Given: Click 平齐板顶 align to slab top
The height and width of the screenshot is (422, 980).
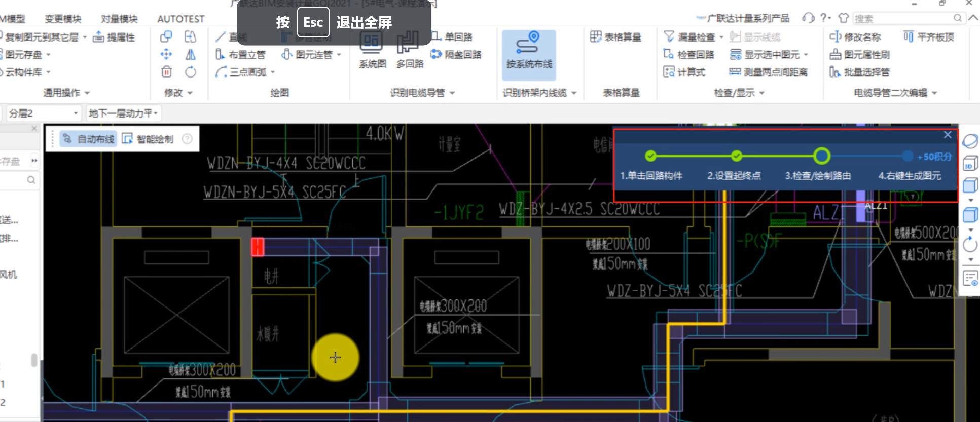Looking at the screenshot, I should (929, 37).
